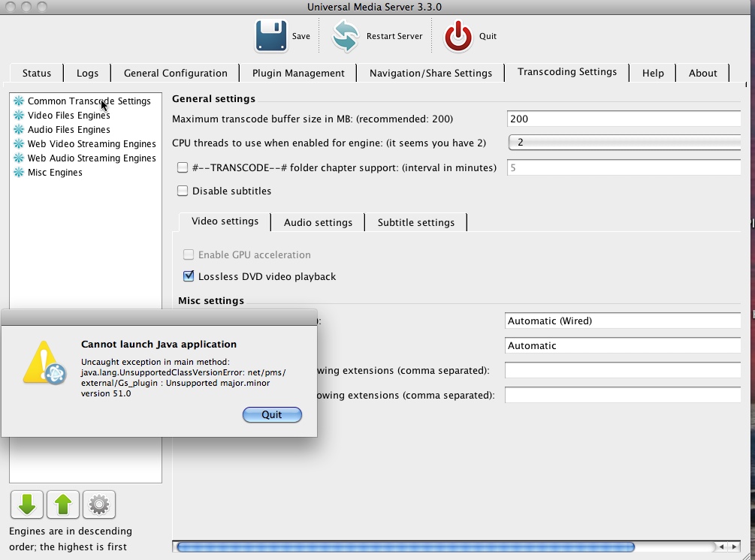This screenshot has width=755, height=560.
Task: Click the Quit label in the toolbar
Action: (x=488, y=36)
